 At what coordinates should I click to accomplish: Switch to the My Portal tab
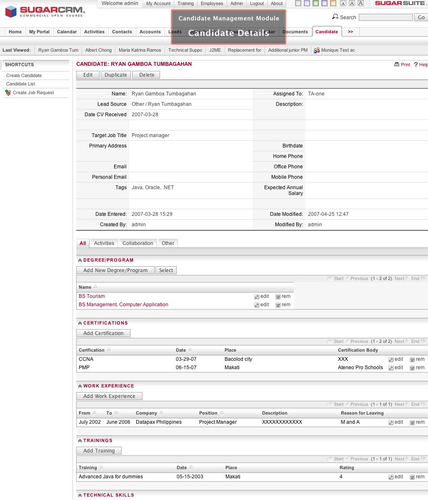tap(39, 32)
